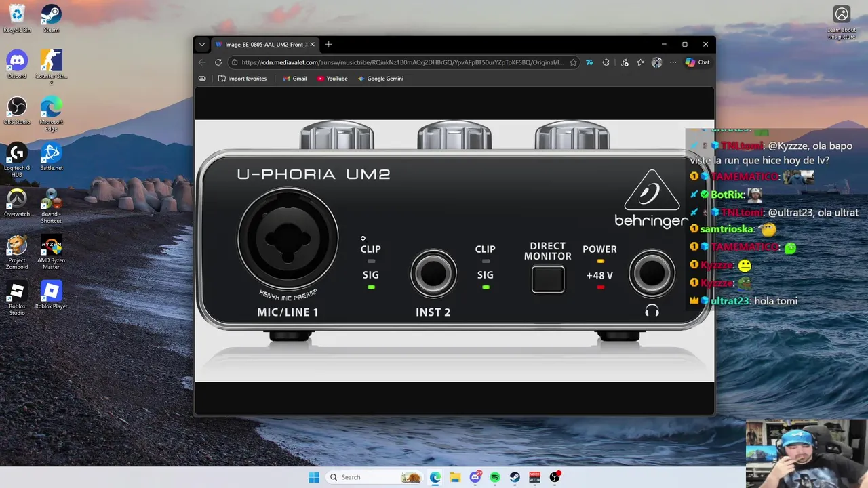Open the media control music icon
Image resolution: width=868 pixels, height=488 pixels.
point(625,62)
